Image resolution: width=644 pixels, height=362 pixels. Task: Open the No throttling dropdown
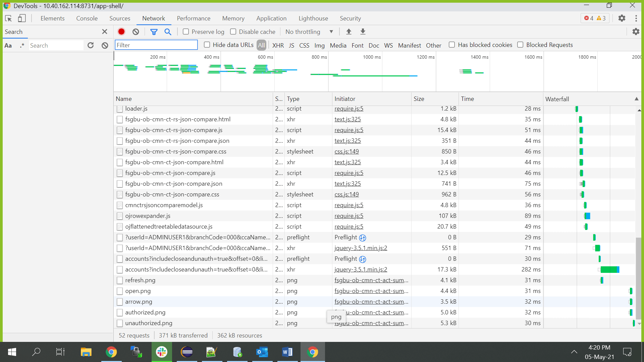tap(309, 32)
